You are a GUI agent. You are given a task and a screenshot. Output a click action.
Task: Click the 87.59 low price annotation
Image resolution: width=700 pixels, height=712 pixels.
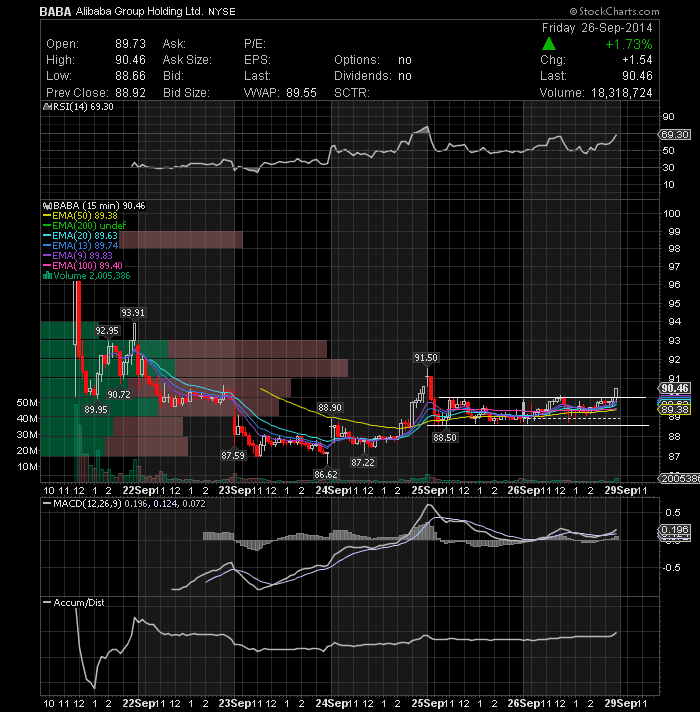click(233, 455)
